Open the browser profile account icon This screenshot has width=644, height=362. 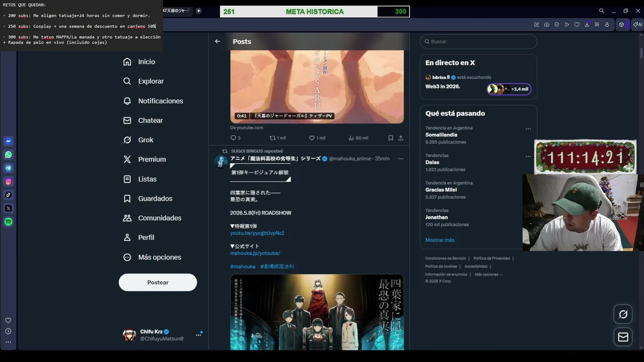click(607, 25)
